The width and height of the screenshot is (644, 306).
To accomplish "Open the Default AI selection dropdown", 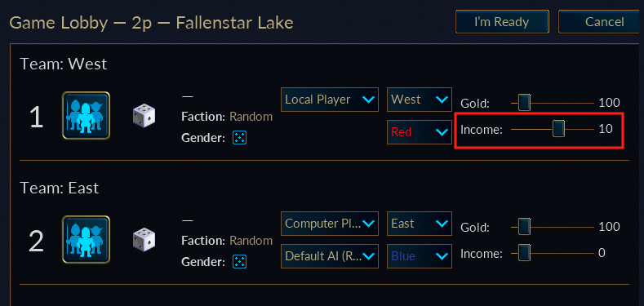I will click(x=330, y=256).
